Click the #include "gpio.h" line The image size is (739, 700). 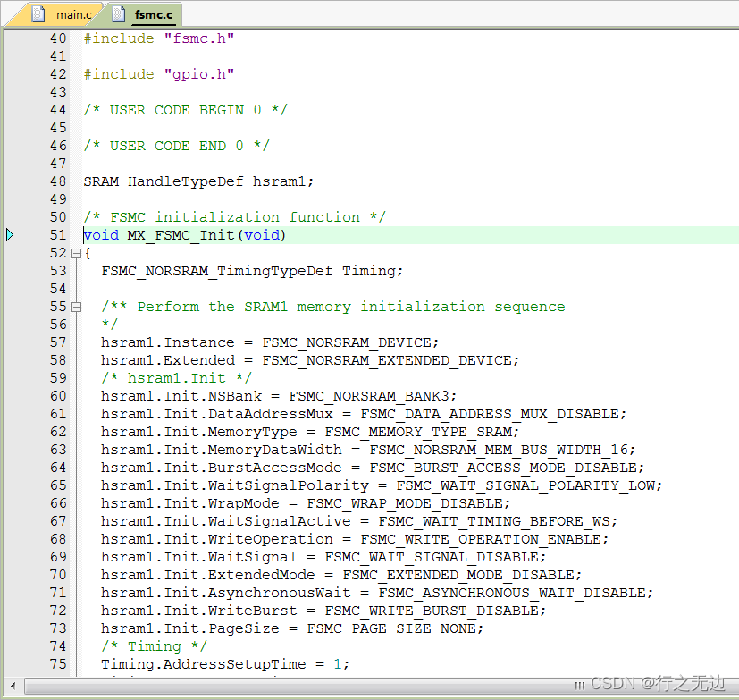click(159, 74)
